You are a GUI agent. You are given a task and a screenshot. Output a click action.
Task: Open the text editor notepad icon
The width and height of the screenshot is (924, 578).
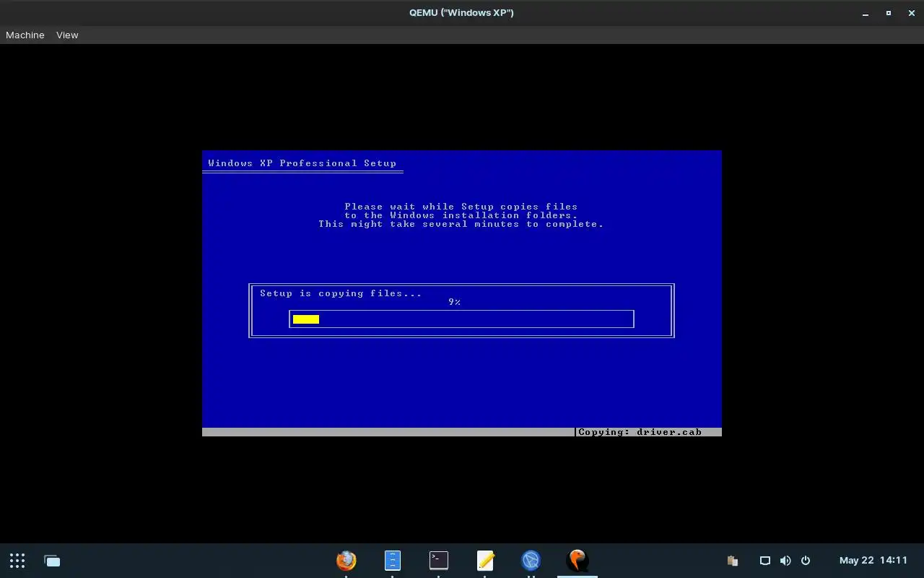click(485, 561)
